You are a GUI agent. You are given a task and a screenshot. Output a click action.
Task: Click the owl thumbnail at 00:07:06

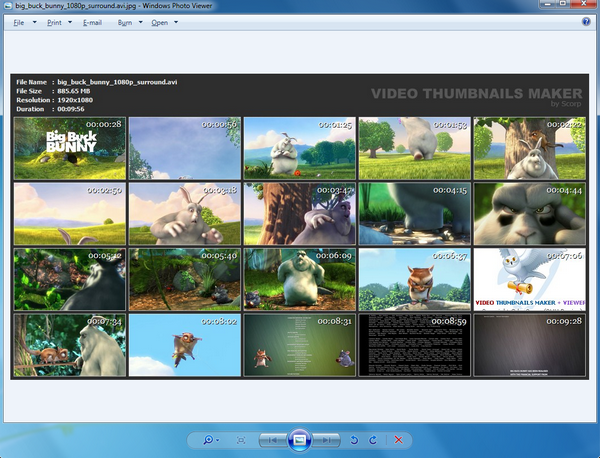point(530,279)
